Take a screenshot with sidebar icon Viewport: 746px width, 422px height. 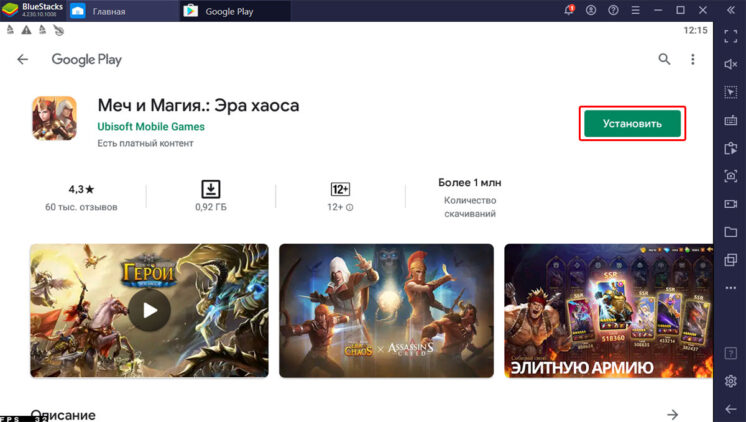tap(731, 176)
